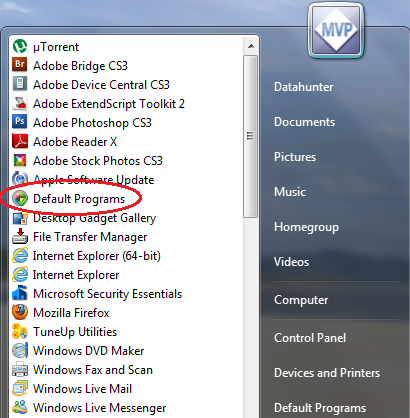Open Windows Live Messenger

point(89,408)
